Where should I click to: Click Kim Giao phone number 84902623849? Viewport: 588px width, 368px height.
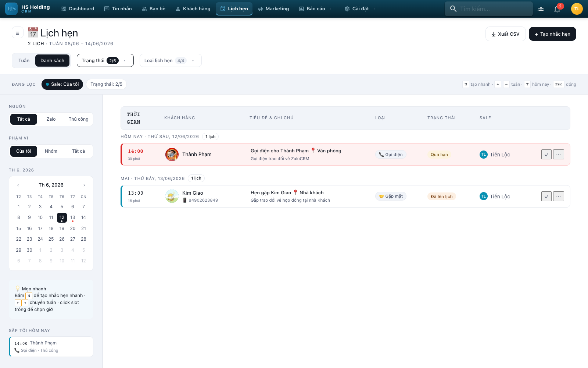point(203,200)
